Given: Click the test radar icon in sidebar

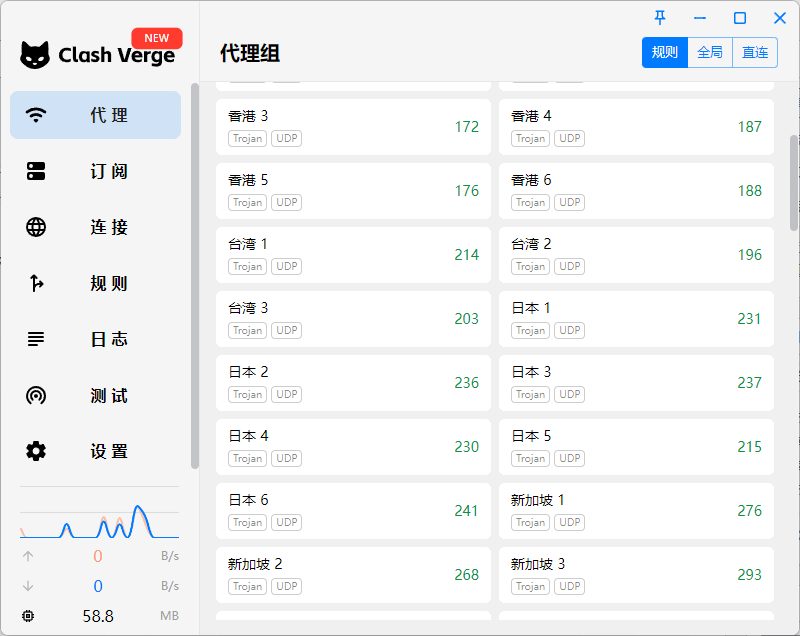Looking at the screenshot, I should [x=36, y=395].
